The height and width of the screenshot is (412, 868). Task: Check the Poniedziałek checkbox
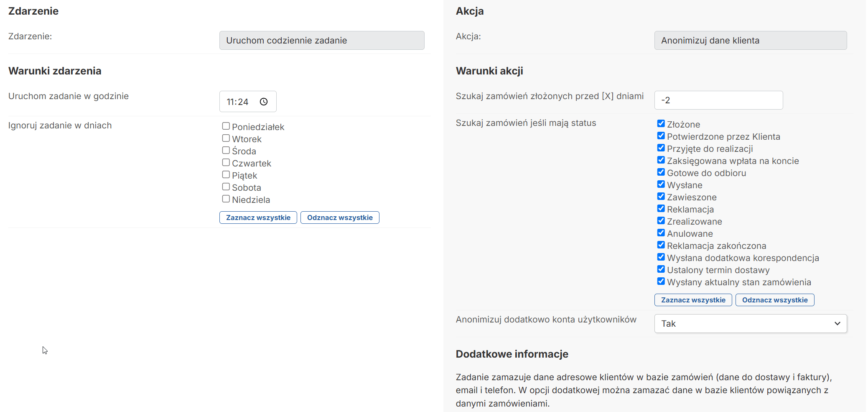226,126
